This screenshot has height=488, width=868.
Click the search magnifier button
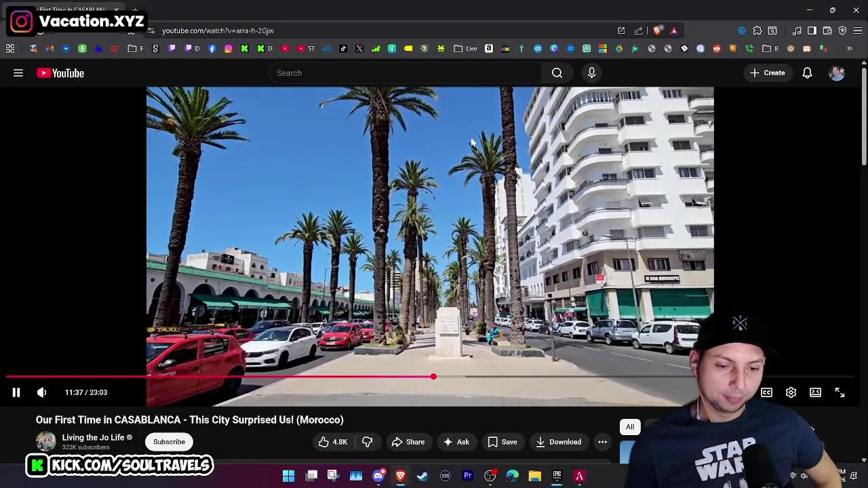tap(557, 73)
